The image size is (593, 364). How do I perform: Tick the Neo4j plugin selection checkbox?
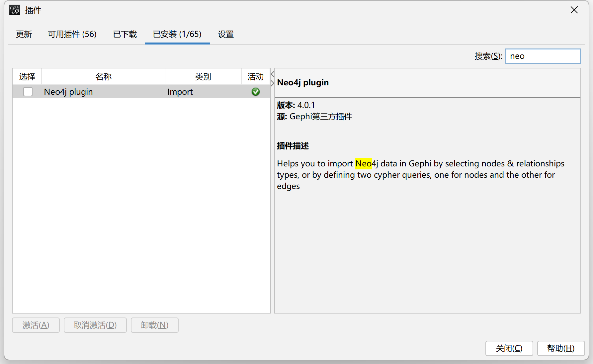(28, 92)
